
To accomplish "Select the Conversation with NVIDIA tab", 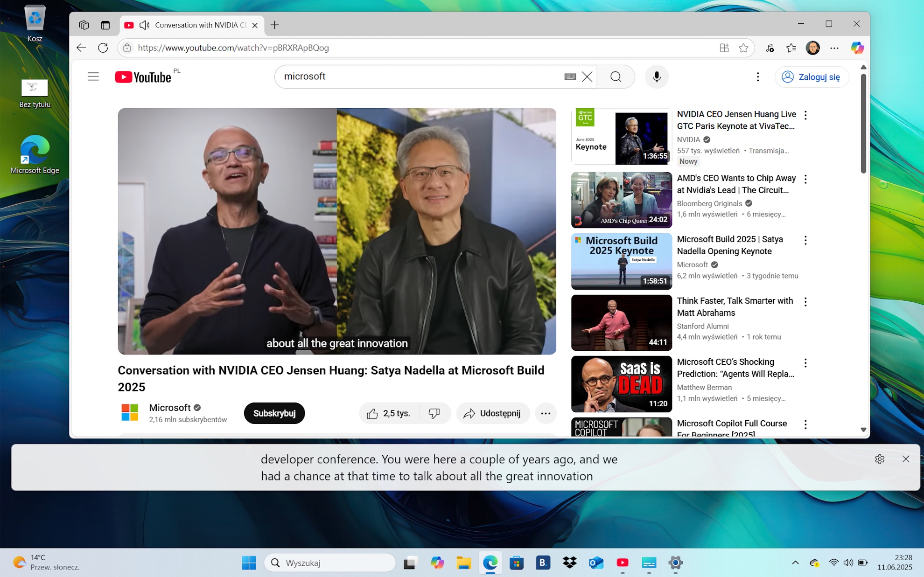I will point(192,25).
